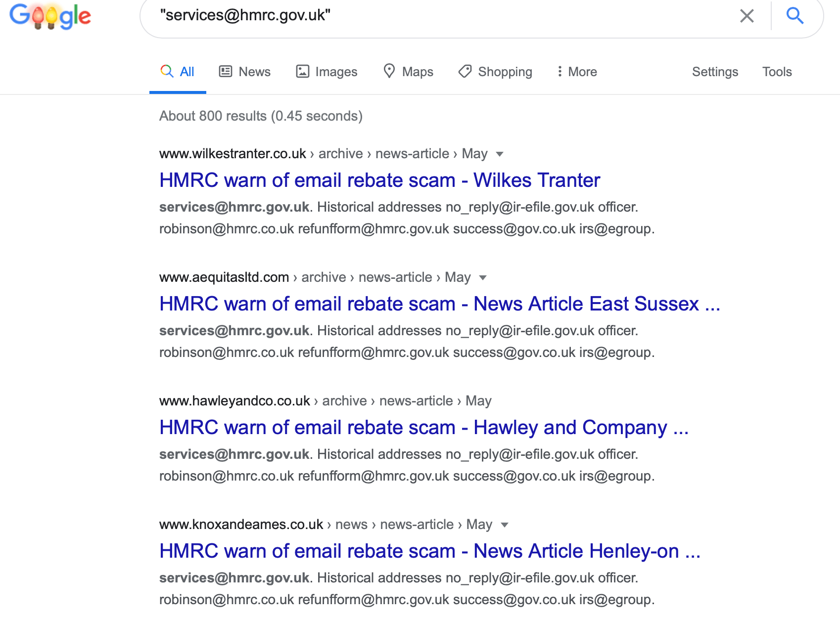Screen dimensions: 840x619
Task: Open the Hawley and Company result
Action: pos(424,427)
